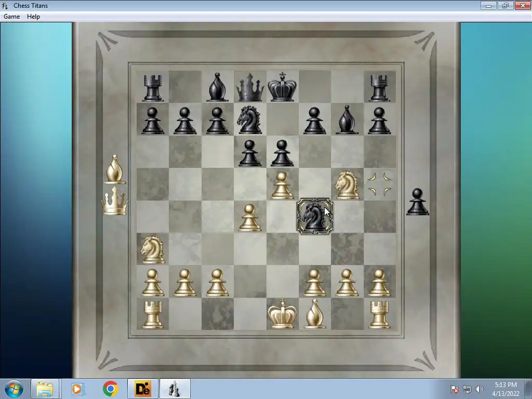Click the clock showing 5:13 PM

coord(506,385)
